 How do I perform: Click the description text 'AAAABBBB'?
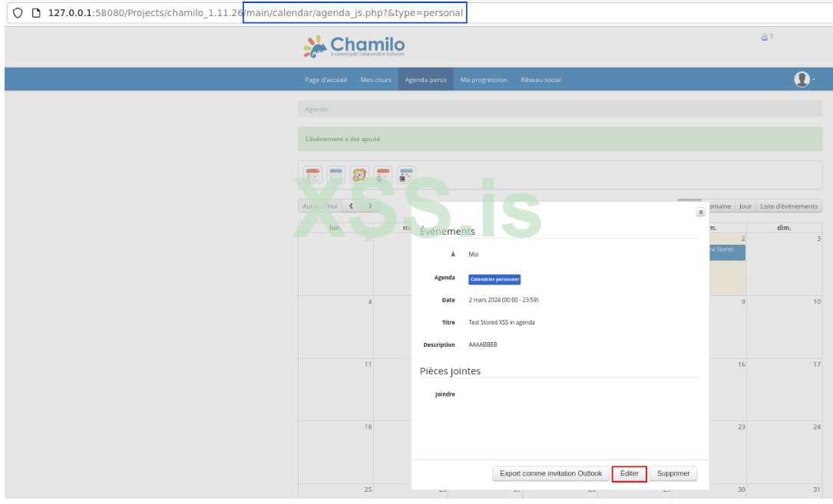483,344
